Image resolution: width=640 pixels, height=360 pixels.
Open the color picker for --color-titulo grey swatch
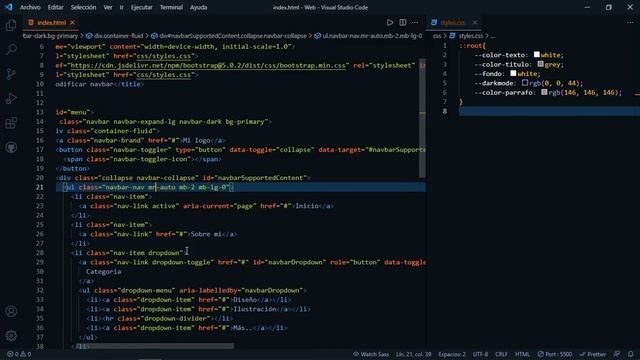[x=540, y=64]
